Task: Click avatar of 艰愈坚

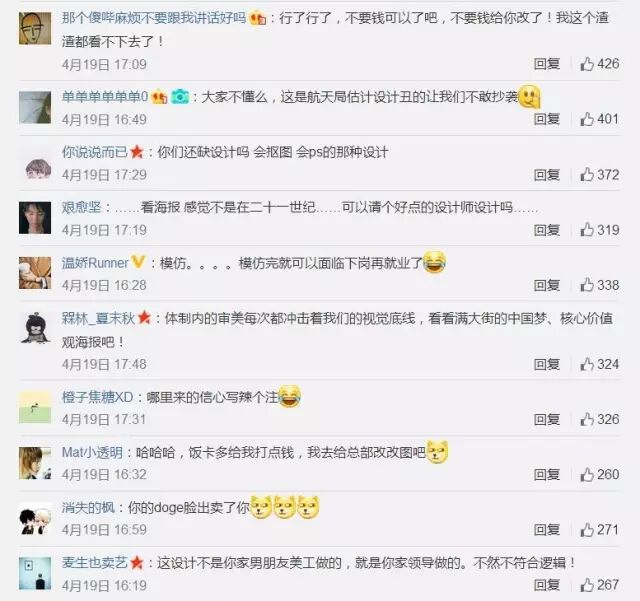Action: pyautogui.click(x=35, y=218)
